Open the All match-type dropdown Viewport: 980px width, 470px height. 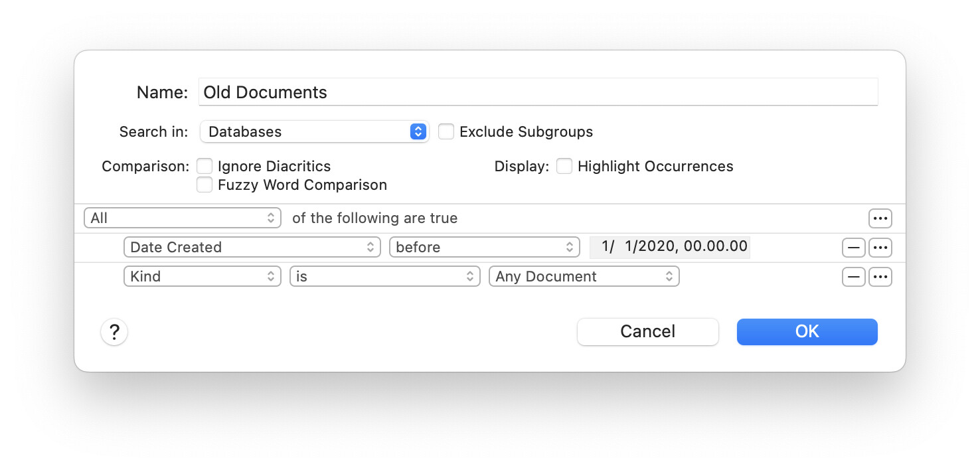point(183,218)
